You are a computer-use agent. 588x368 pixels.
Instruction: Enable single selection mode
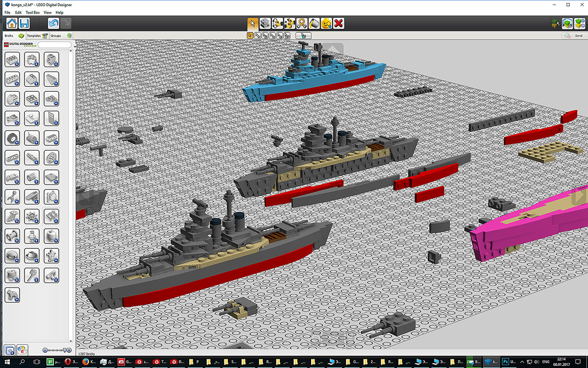[250, 35]
